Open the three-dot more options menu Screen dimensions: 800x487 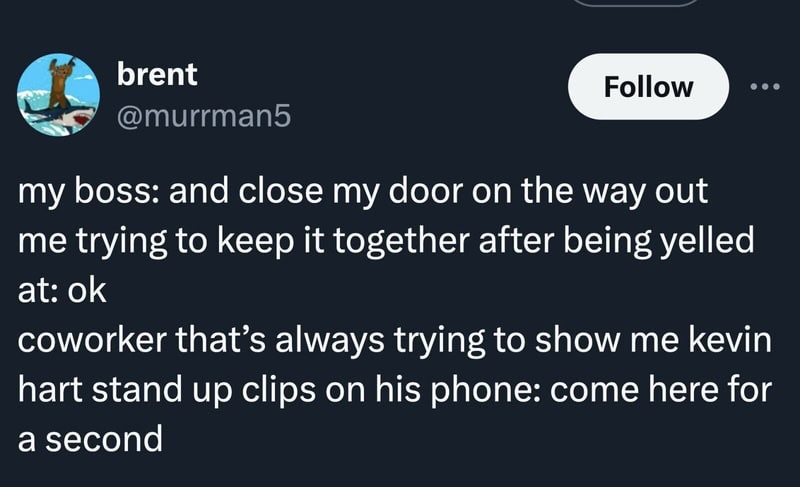point(764,87)
